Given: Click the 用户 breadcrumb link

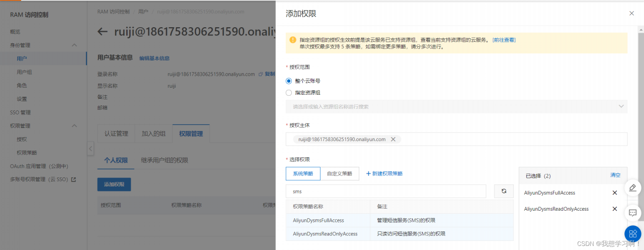Looking at the screenshot, I should tap(143, 11).
